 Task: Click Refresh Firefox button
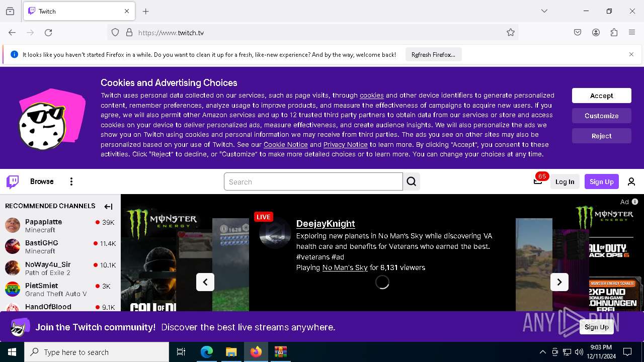pos(433,54)
